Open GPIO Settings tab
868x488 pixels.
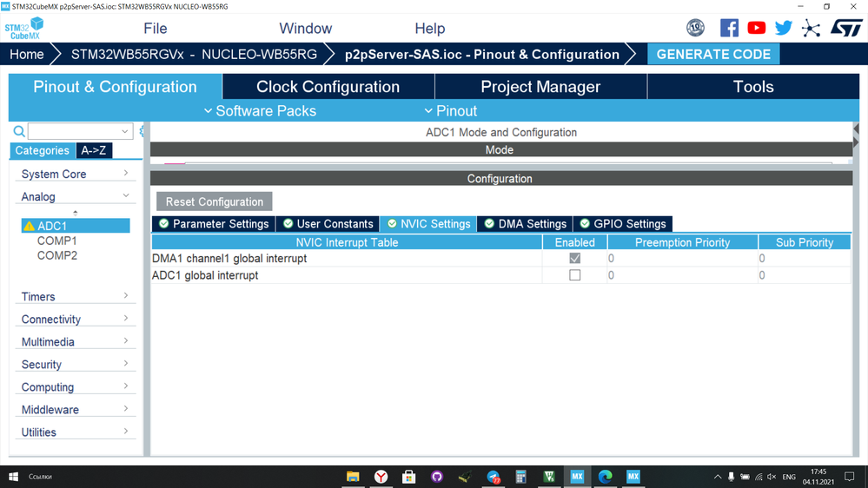tap(623, 224)
